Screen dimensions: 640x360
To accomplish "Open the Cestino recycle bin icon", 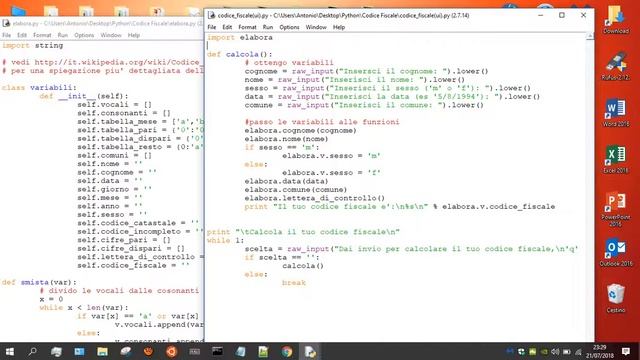I will pyautogui.click(x=616, y=299).
